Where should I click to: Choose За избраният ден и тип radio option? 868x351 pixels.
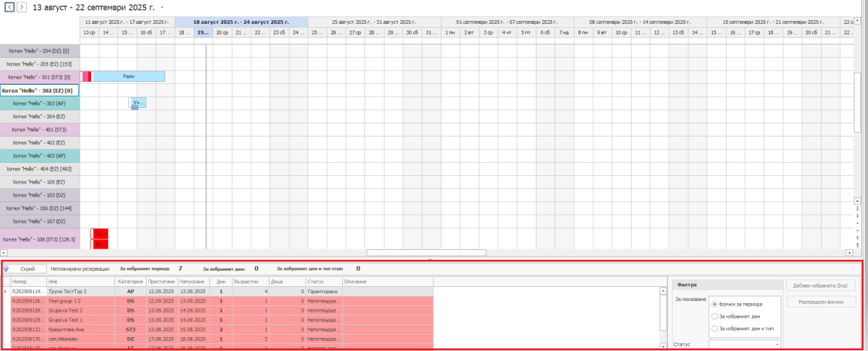point(714,329)
